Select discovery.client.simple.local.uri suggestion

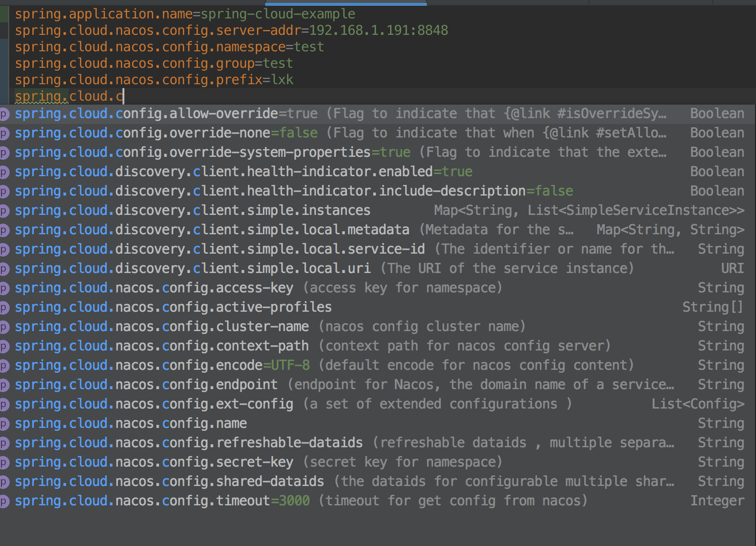click(378, 269)
